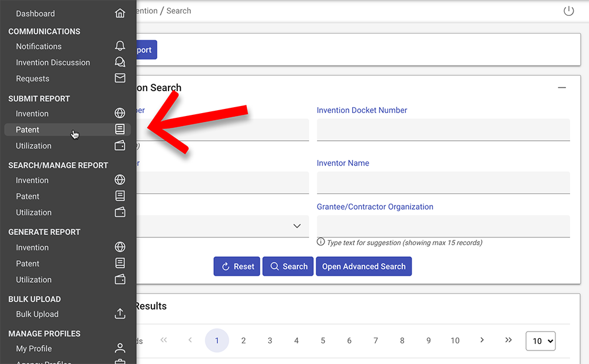Go to page 5 of results
The image size is (589, 364).
pyautogui.click(x=323, y=340)
